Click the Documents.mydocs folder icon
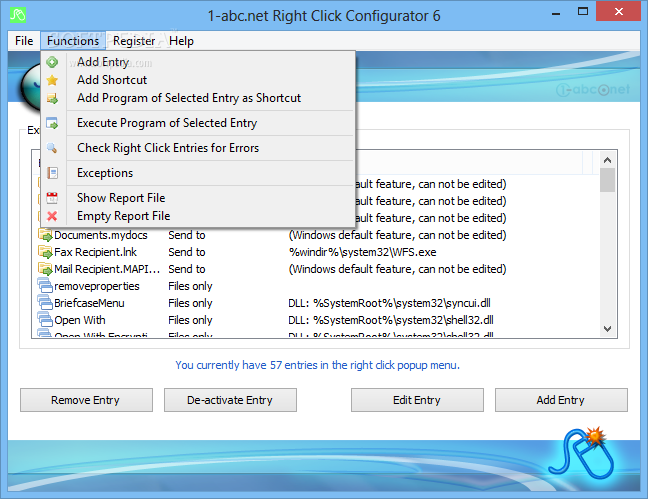Screen dimensions: 648x499 coord(45,235)
